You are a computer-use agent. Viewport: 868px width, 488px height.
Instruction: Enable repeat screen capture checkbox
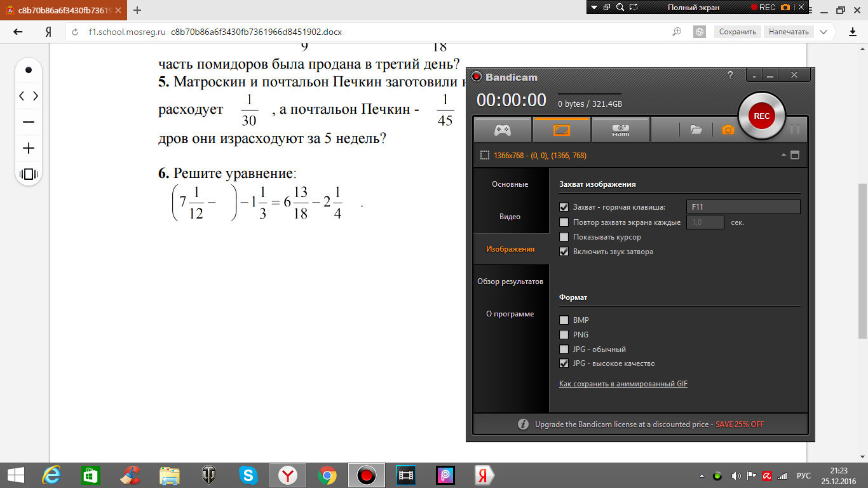click(x=564, y=222)
